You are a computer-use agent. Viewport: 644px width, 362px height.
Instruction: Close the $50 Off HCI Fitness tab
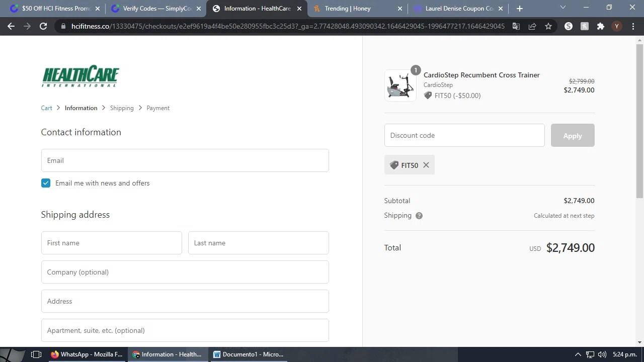pos(98,9)
